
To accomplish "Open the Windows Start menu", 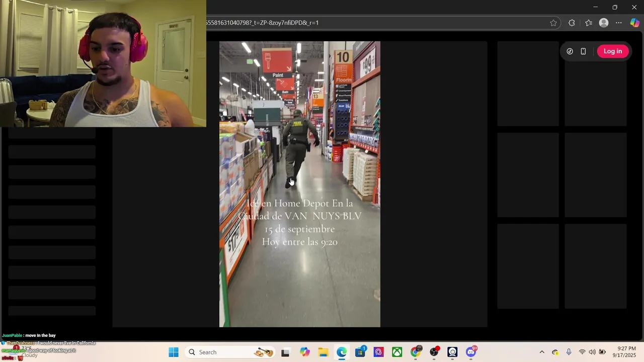I will pos(174,352).
